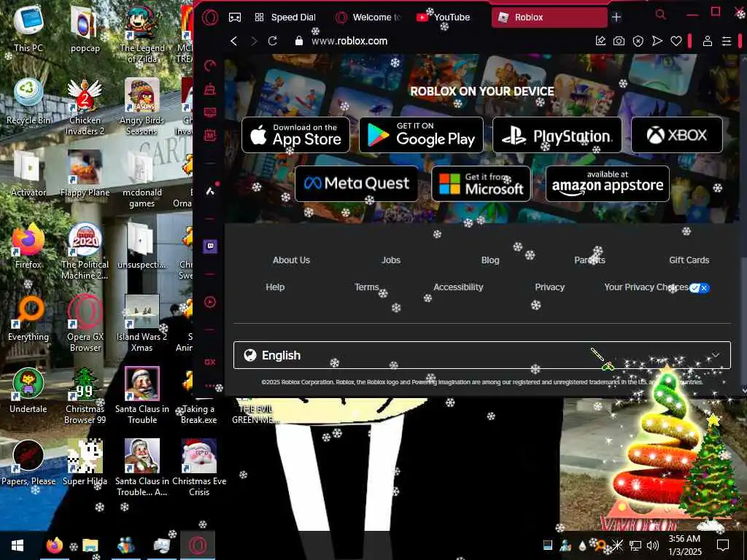Select Papers, Please desktop shortcut
This screenshot has height=560, width=747.
[28, 463]
